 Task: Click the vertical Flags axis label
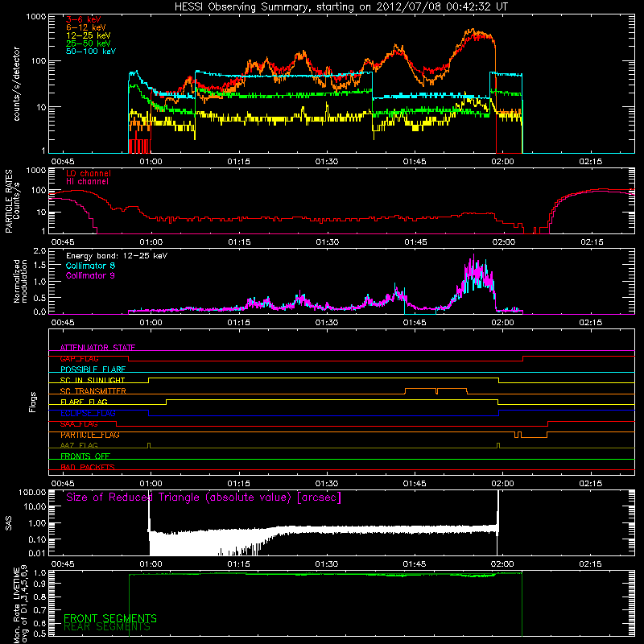(33, 402)
